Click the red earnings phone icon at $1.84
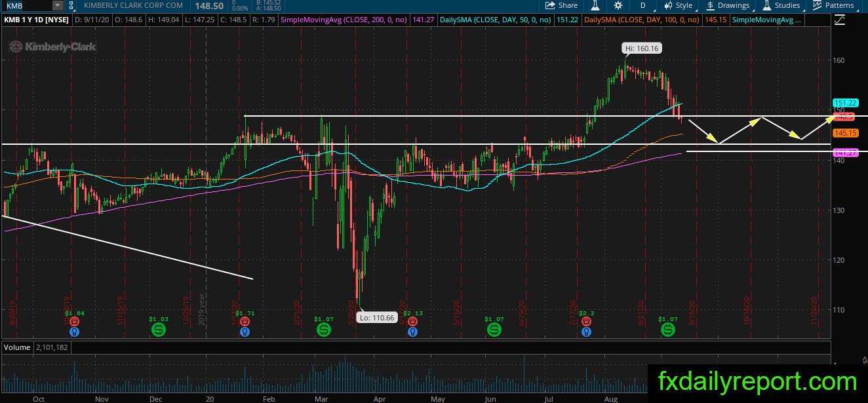Screen dimensions: 868x403 point(74,322)
